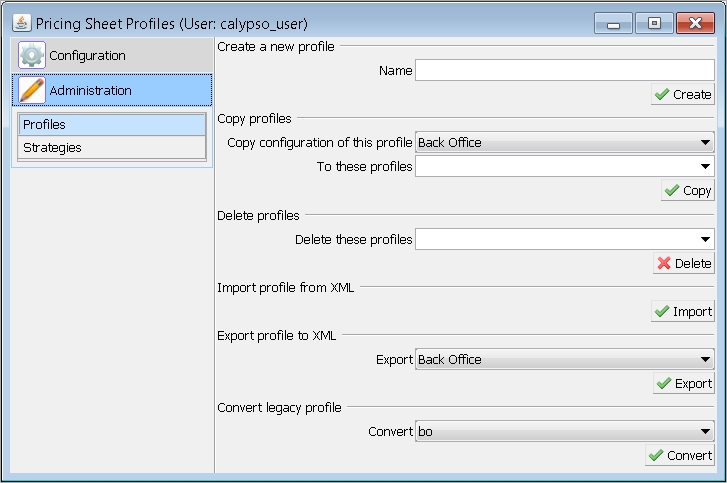
Task: Click the Java icon in title bar
Action: click(x=21, y=23)
